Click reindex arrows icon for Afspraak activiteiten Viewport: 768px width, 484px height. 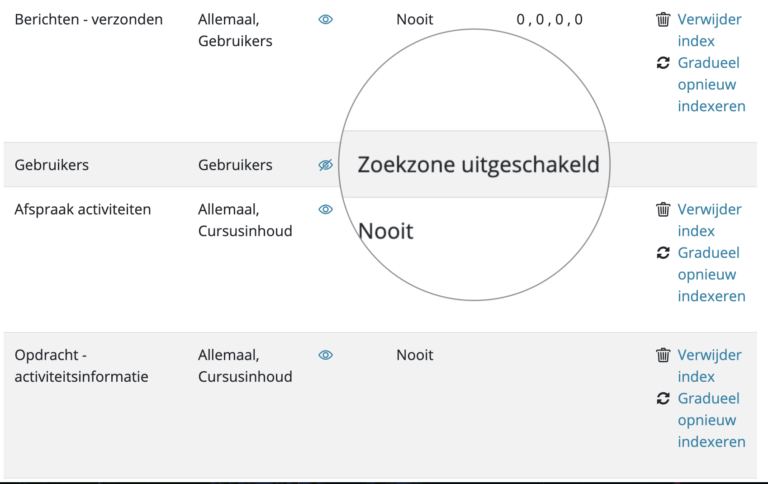tap(663, 253)
